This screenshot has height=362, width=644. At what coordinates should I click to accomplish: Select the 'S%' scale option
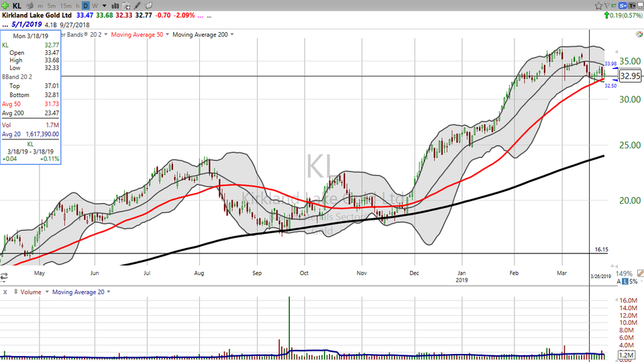click(633, 282)
